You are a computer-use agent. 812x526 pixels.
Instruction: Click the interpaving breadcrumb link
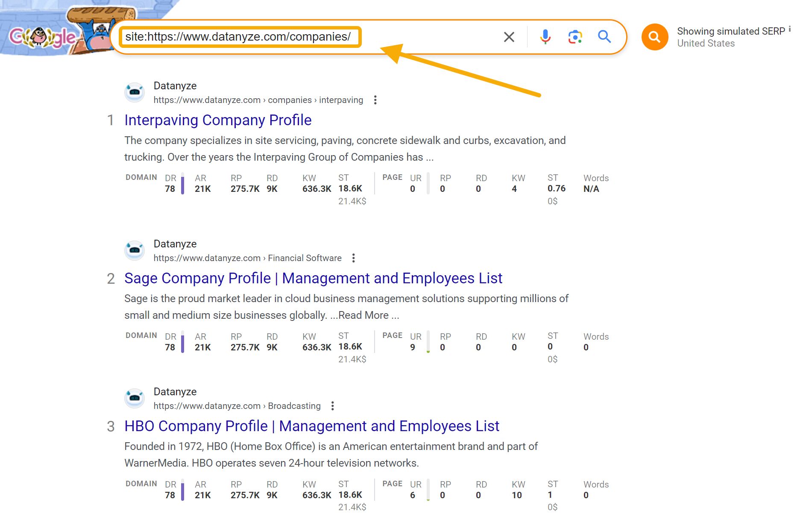tap(340, 100)
